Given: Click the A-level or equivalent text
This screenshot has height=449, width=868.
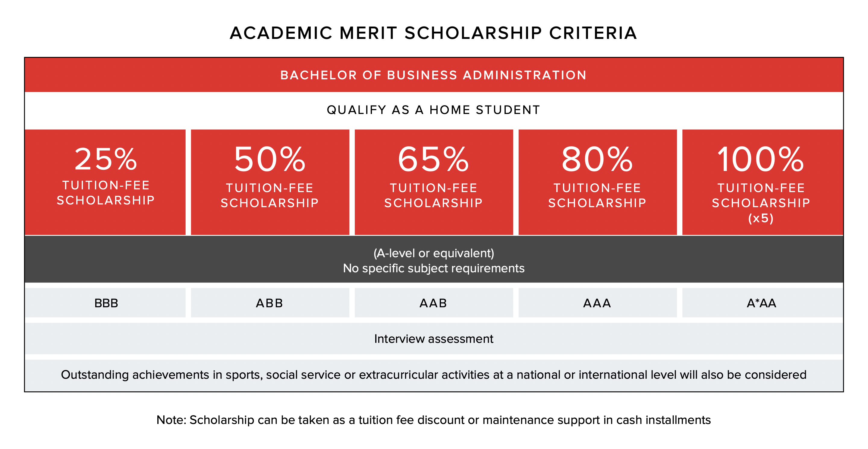Looking at the screenshot, I should point(433,253).
